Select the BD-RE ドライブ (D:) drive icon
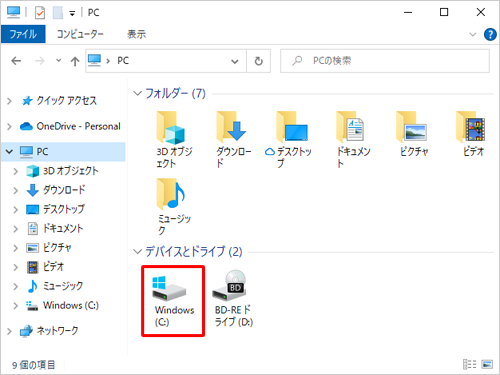500x375 pixels. click(x=230, y=285)
